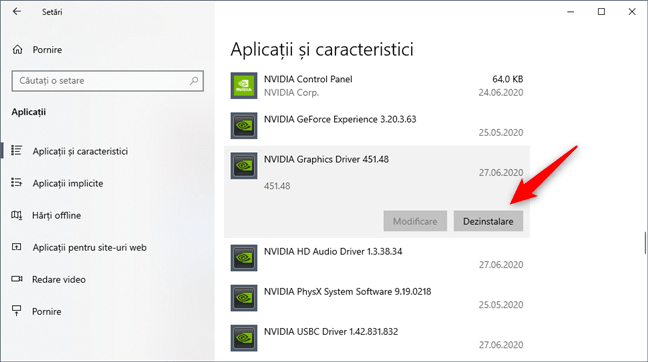Click the Dezinstalare button
648x362 pixels.
coord(488,221)
